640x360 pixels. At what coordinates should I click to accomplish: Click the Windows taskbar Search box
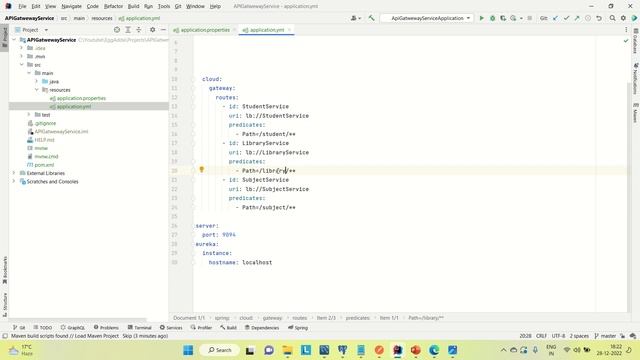[x=220, y=350]
